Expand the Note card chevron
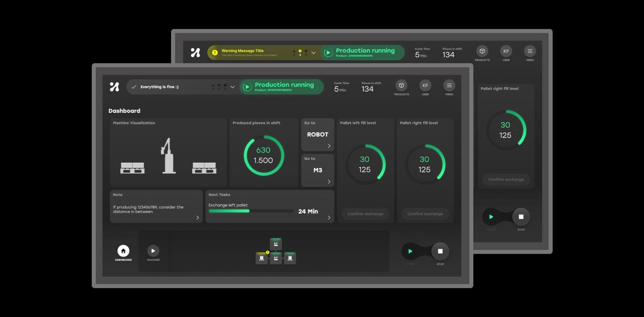 [197, 218]
